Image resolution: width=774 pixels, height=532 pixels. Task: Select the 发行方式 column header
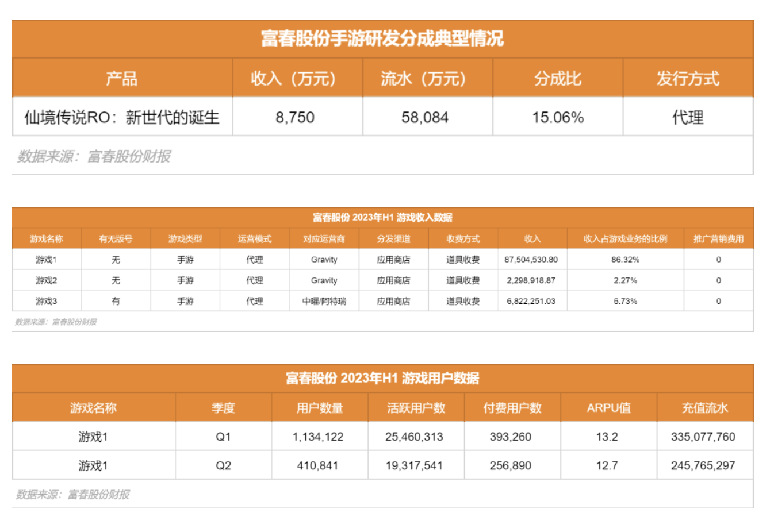[x=688, y=78]
